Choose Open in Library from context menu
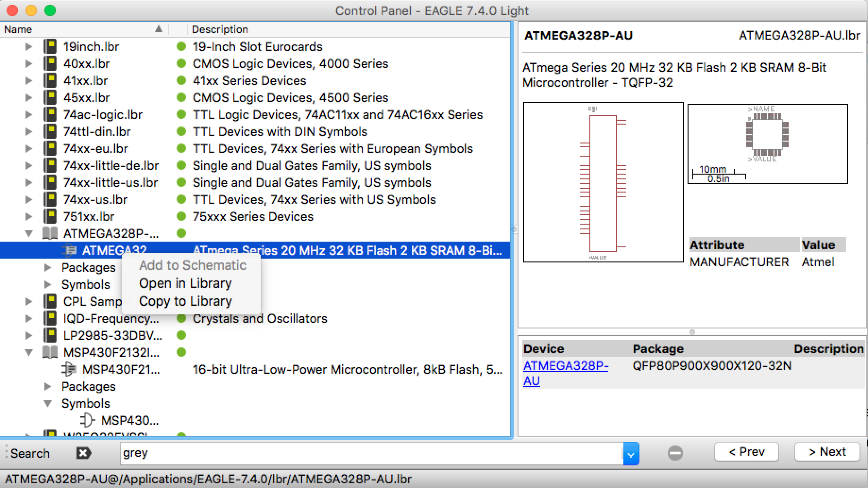The width and height of the screenshot is (868, 488). coord(185,283)
